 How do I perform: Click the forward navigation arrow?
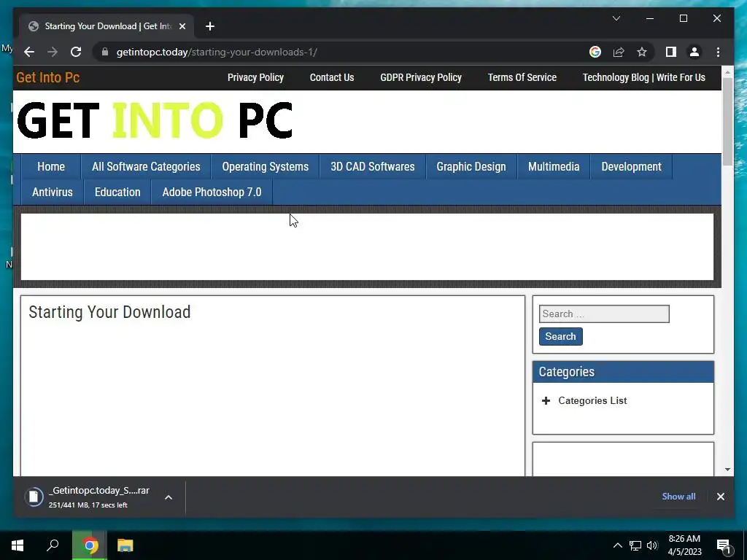pos(53,52)
